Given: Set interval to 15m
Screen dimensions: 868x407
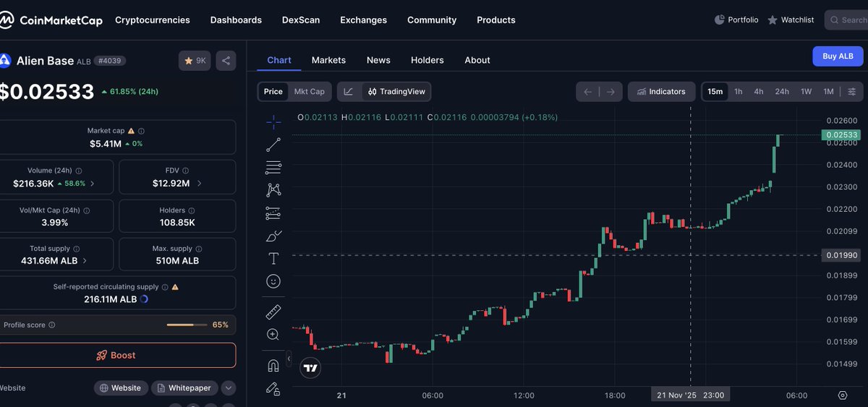Looking at the screenshot, I should [715, 92].
